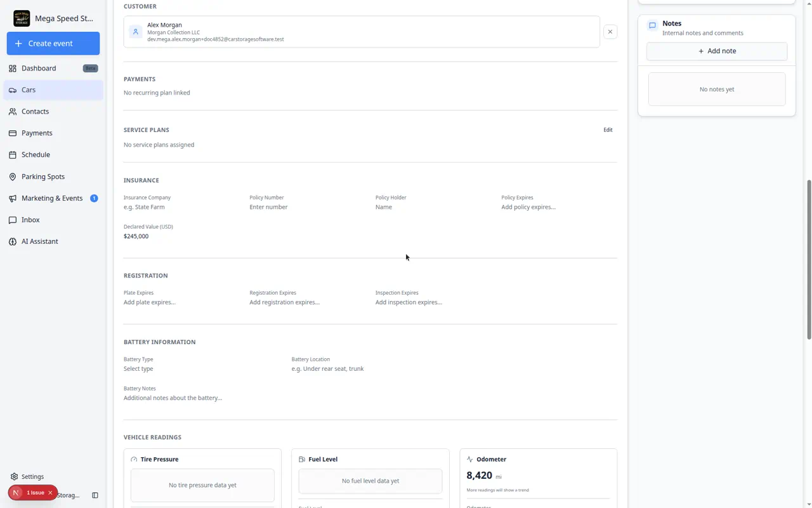Click 'No tire pressure data yet' box
The width and height of the screenshot is (812, 508).
click(x=202, y=485)
